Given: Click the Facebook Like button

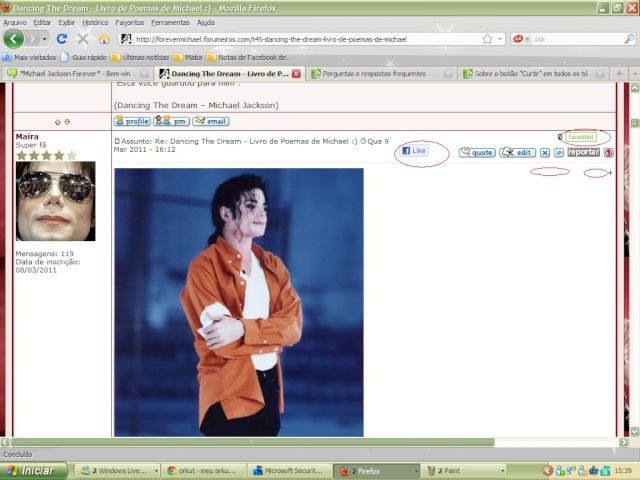Looking at the screenshot, I should tap(414, 151).
